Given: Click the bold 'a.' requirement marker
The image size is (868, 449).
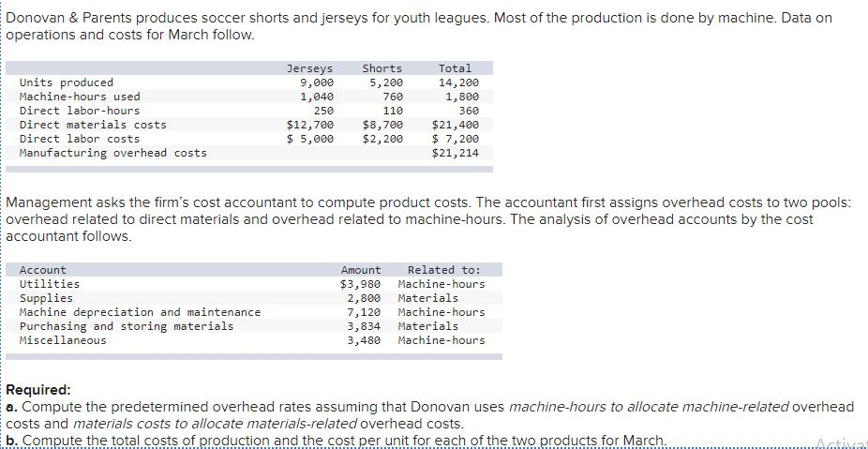Looking at the screenshot, I should 11,408.
